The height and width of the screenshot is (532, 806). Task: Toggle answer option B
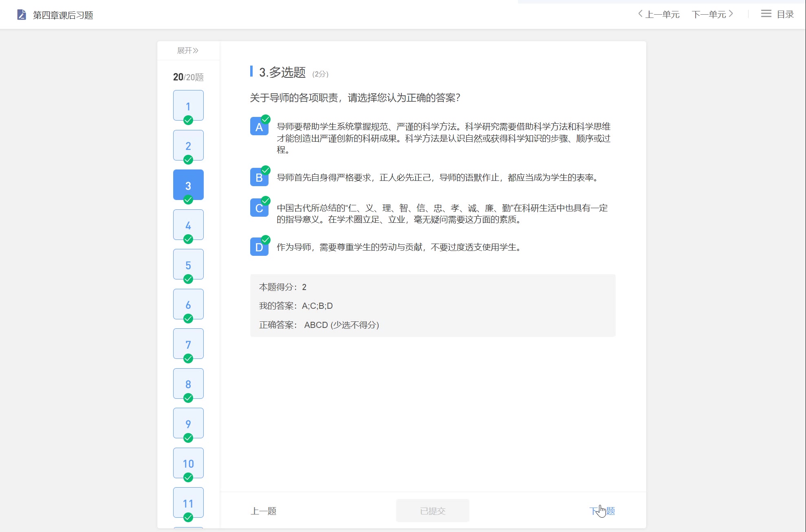point(259,177)
